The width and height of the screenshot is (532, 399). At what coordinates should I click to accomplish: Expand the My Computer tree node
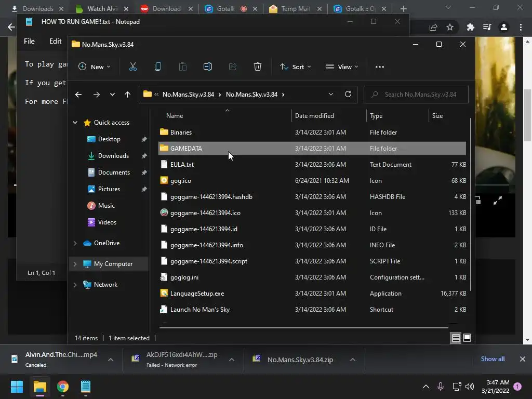(75, 264)
